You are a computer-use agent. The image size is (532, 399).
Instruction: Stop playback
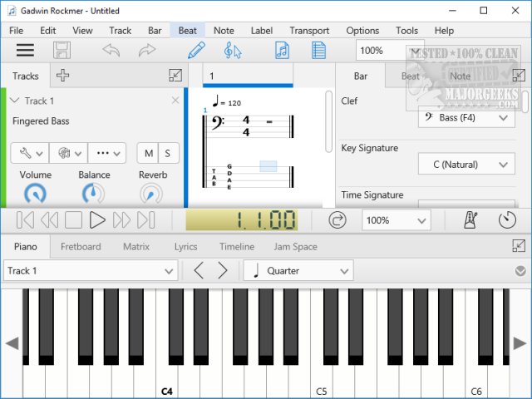(73, 219)
